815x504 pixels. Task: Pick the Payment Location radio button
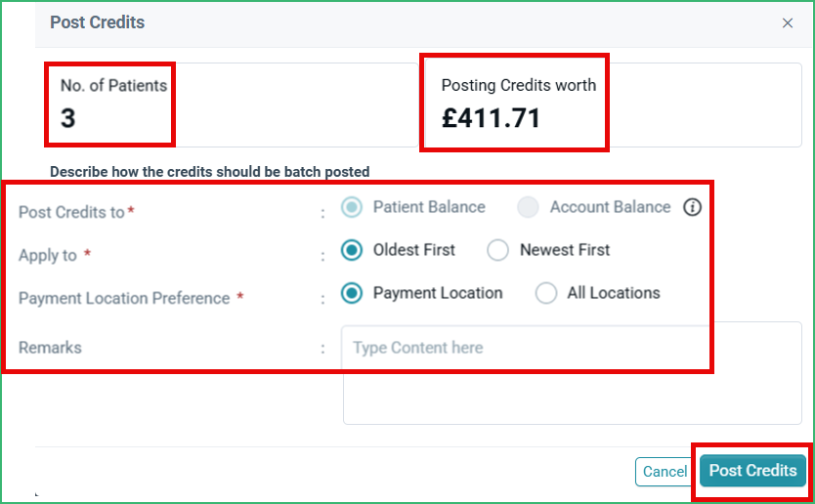pyautogui.click(x=352, y=293)
